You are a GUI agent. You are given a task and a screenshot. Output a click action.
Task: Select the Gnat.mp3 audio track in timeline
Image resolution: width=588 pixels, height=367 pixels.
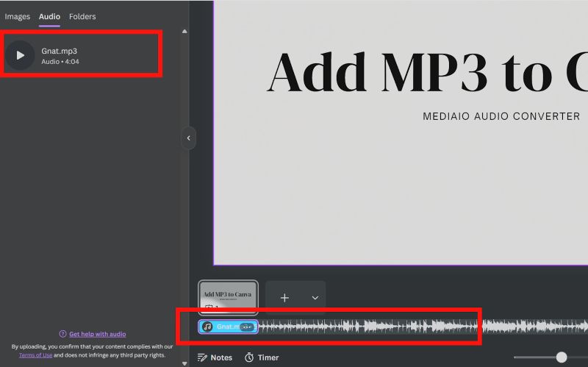point(228,327)
